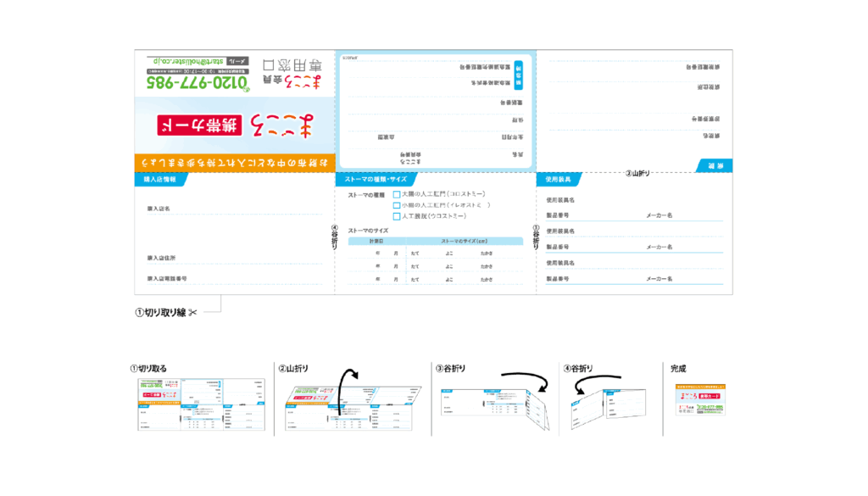
Task: Click the ストーマのサイズ table header row
Action: point(435,242)
